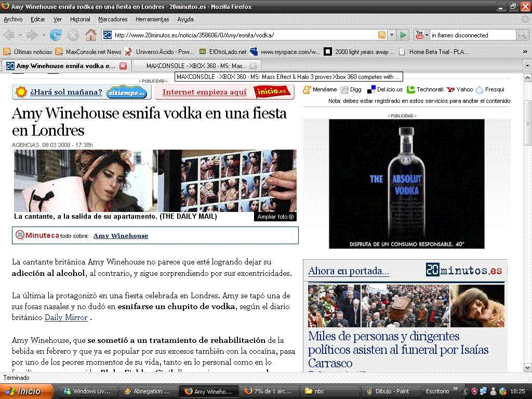Viewport: 532px width, 399px height.
Task: Open the ElOtroLado.net bookmark
Action: point(223,52)
